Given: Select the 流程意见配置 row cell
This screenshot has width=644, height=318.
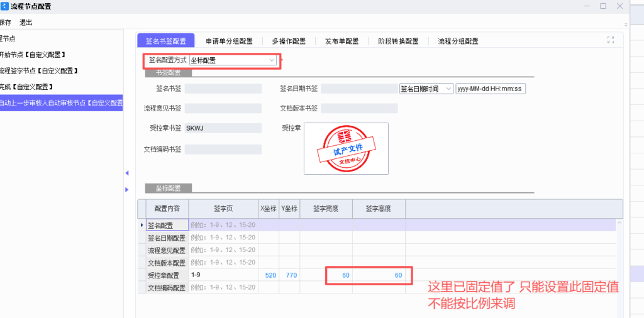Looking at the screenshot, I should (167, 250).
